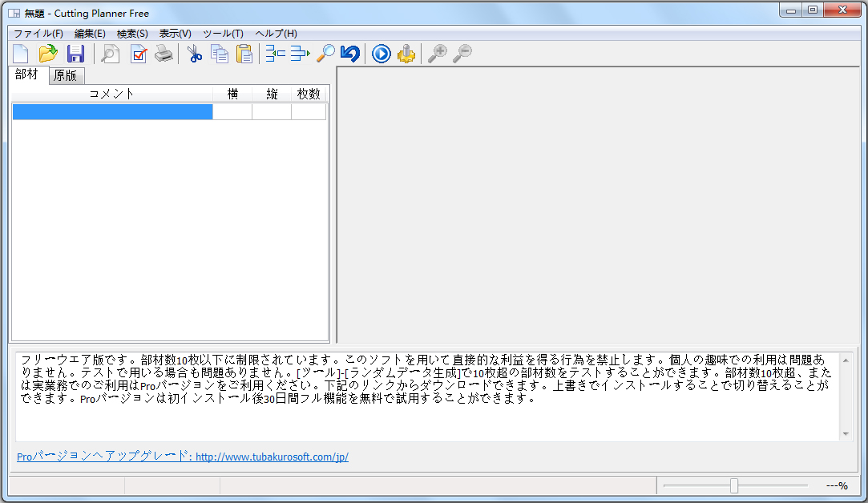Maximize the Cutting Planner window
868x503 pixels.
pos(813,10)
